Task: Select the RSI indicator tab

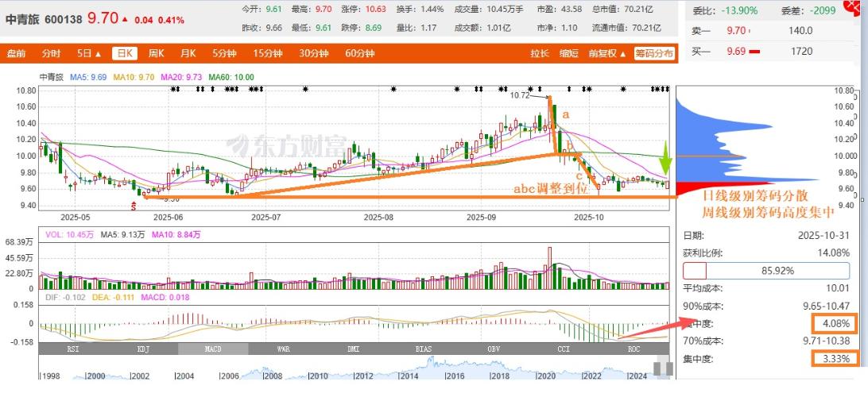Action: pos(74,349)
